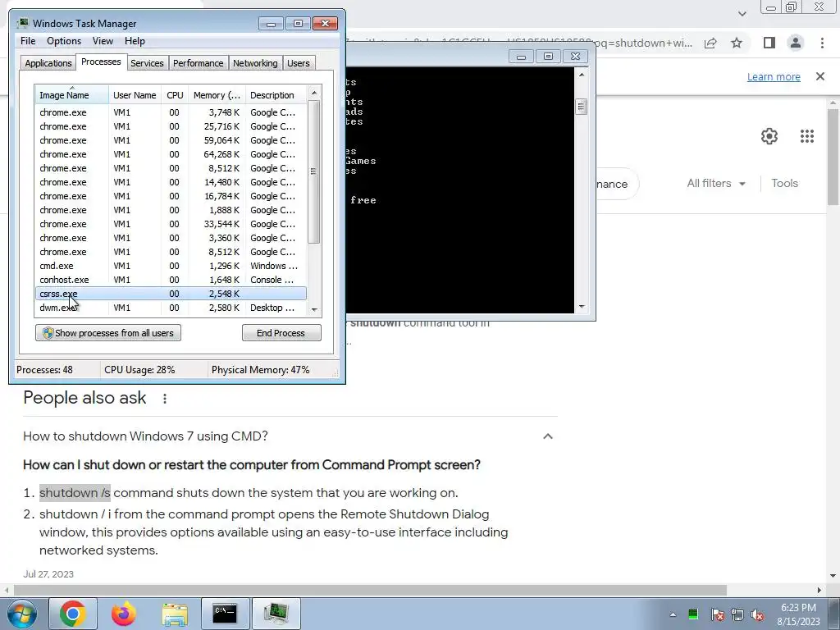Viewport: 840px width, 630px height.
Task: Open Chrome tab search chevron
Action: tap(742, 14)
